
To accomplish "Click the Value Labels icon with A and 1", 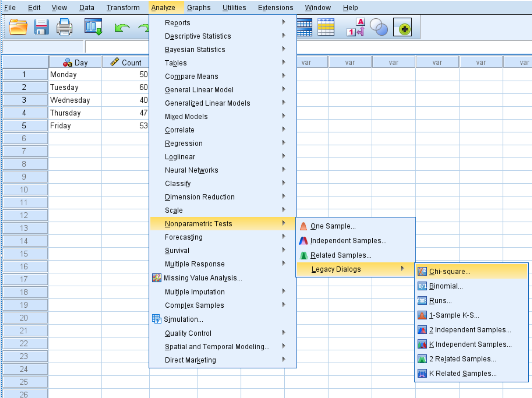I will pos(356,27).
